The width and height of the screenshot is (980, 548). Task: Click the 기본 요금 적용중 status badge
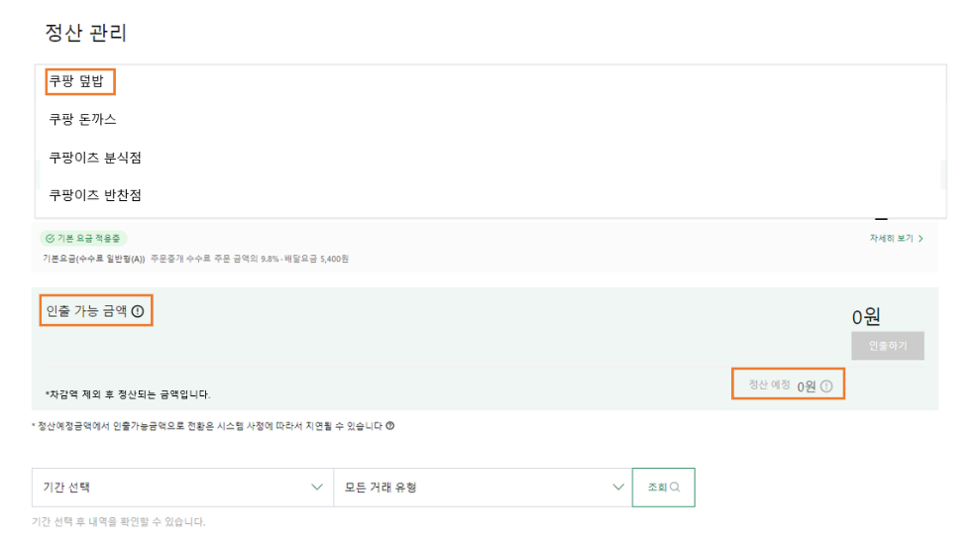pyautogui.click(x=84, y=238)
